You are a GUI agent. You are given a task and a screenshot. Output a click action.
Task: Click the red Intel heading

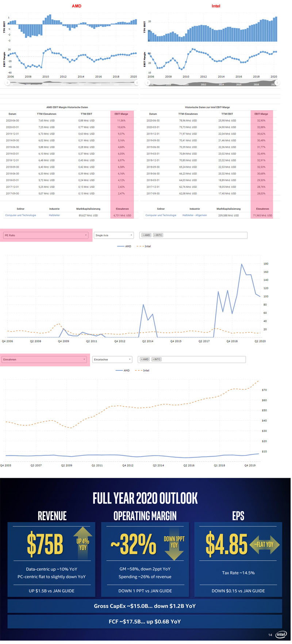click(x=216, y=6)
